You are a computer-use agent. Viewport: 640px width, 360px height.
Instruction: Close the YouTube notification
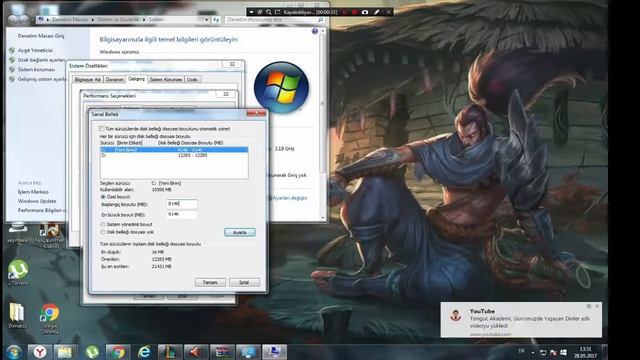pos(597,306)
